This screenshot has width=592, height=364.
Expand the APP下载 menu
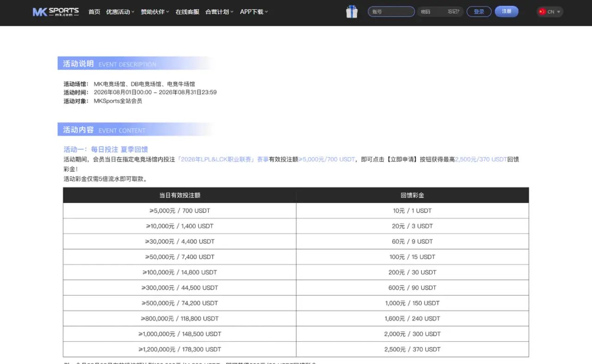point(254,12)
